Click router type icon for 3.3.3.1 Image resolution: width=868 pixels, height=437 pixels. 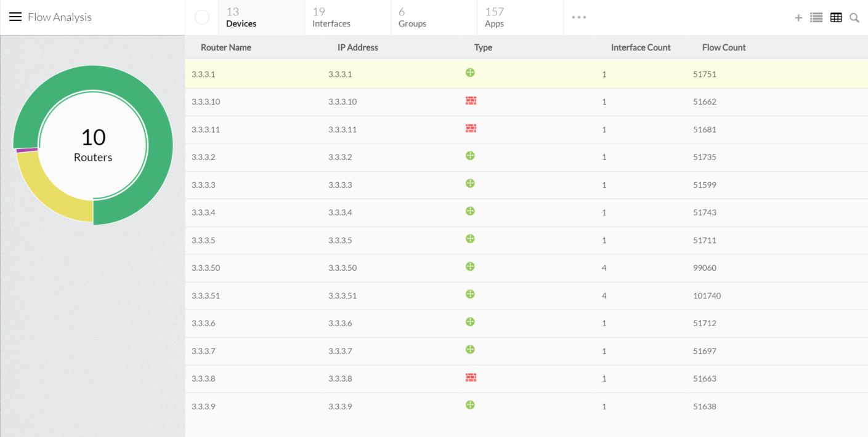point(470,73)
